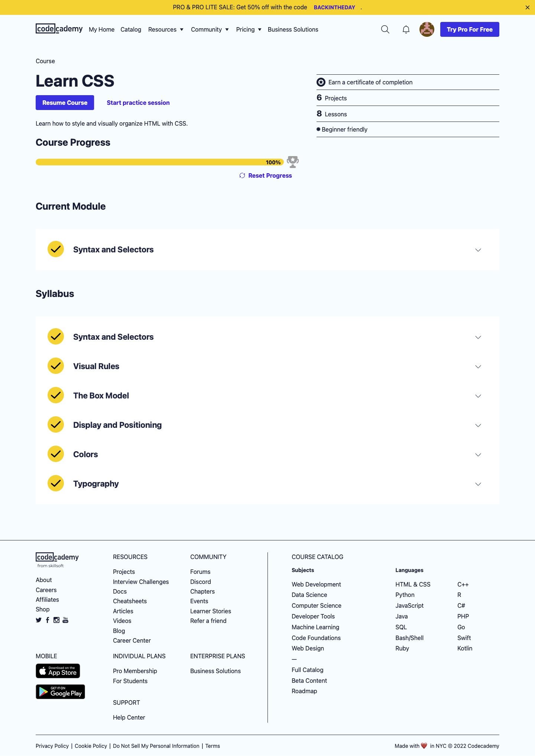Screen dimensions: 535x756
Task: Open Cheatsheets footer link
Action: click(x=130, y=601)
